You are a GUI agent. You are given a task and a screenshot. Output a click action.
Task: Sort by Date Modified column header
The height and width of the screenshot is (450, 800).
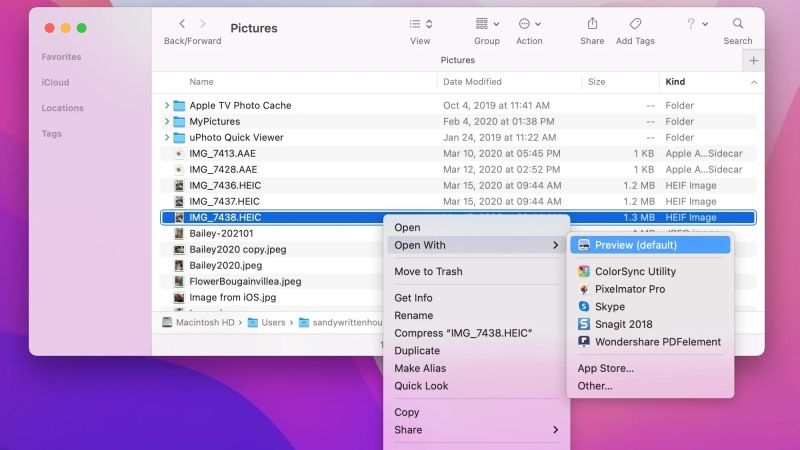[472, 82]
